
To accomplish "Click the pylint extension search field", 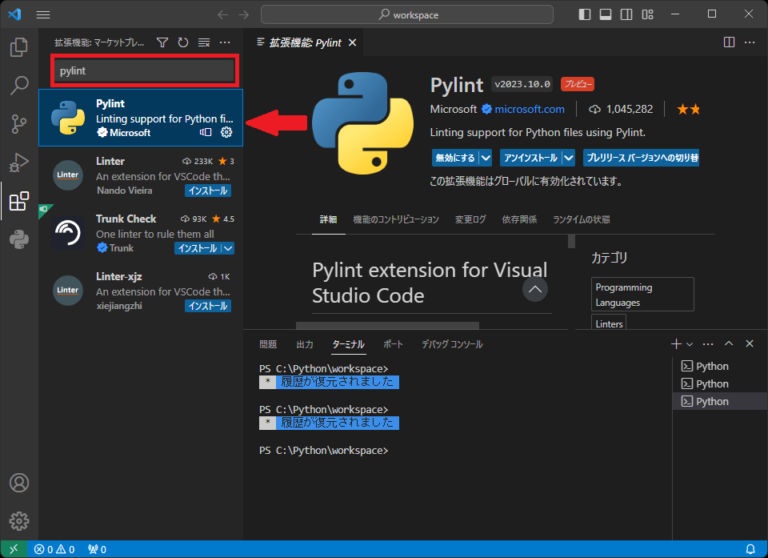I will pos(145,71).
